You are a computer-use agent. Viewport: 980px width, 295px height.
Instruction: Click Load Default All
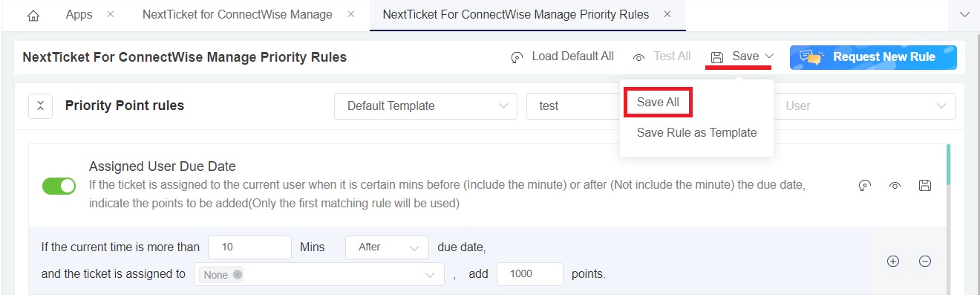(563, 56)
